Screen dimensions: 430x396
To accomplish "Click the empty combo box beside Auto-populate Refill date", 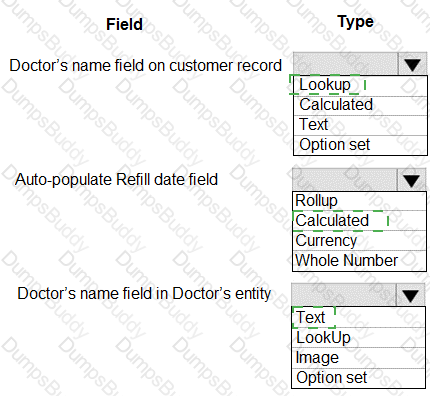I will coord(345,180).
